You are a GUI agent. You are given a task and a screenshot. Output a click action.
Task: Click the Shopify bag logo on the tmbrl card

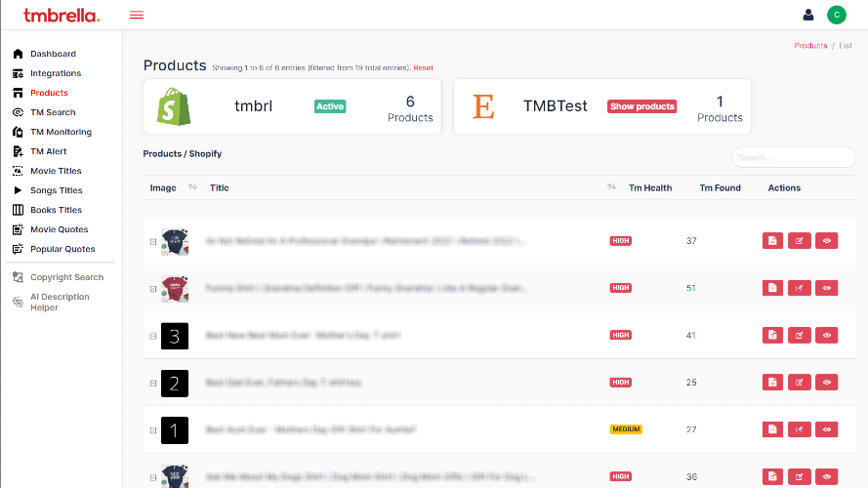[x=174, y=106]
